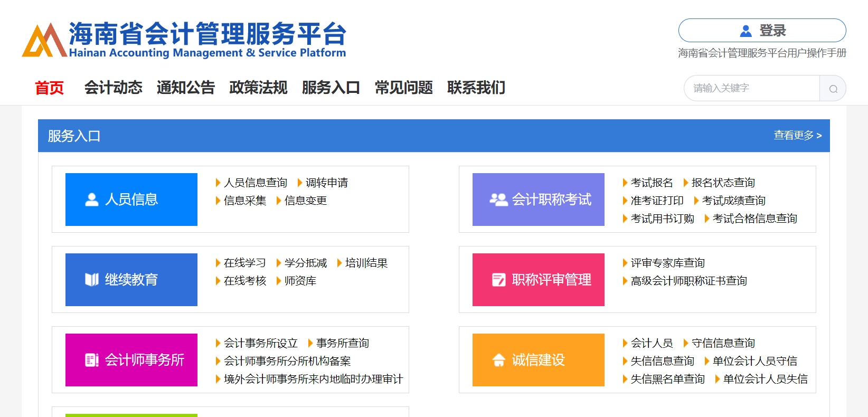Image resolution: width=868 pixels, height=417 pixels.
Task: Open the user operation manual link
Action: [762, 53]
